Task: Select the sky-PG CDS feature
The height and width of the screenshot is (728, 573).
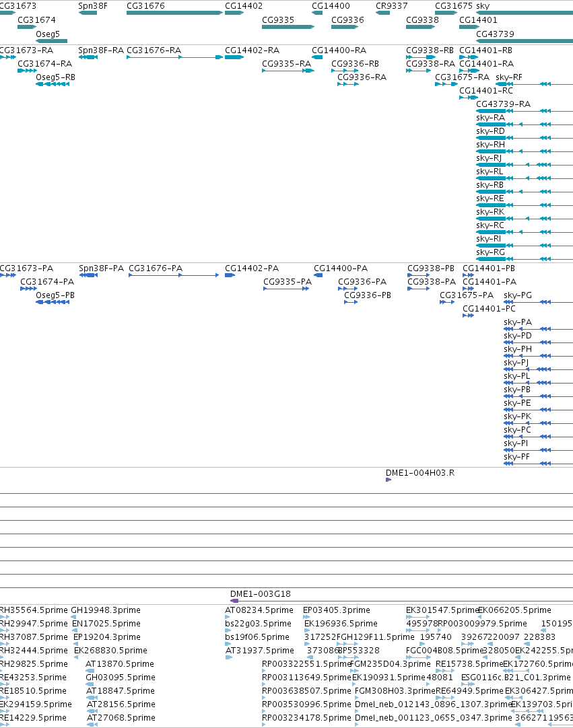Action: [538, 302]
